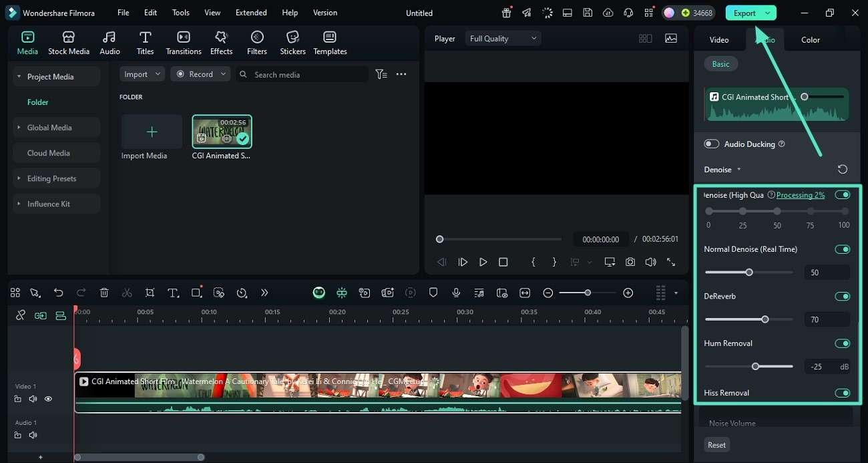Turn off the Hiss Removal switch
Viewport: 868px width, 463px height.
point(843,393)
